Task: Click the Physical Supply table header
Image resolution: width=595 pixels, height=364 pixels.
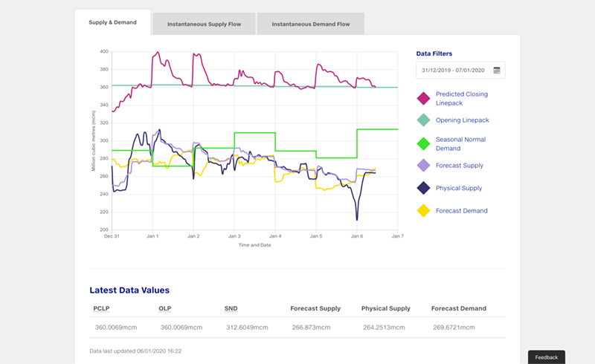Action: click(386, 308)
